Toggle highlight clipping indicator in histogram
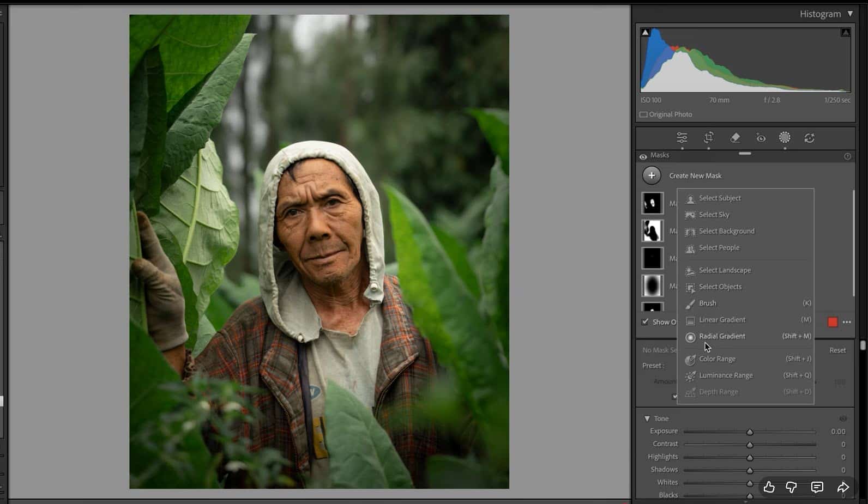868x504 pixels. pyautogui.click(x=845, y=33)
